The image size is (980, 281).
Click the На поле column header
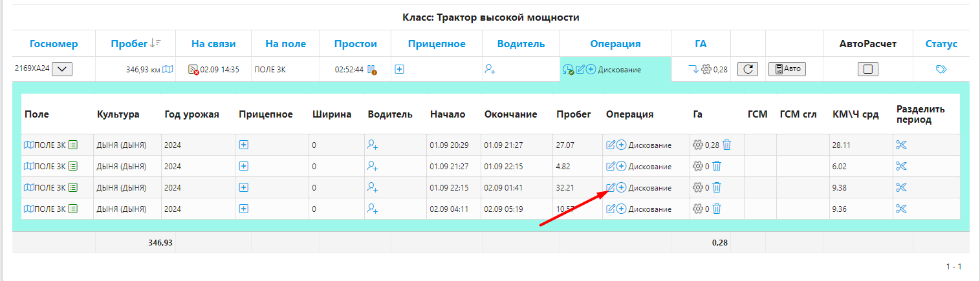[x=286, y=44]
